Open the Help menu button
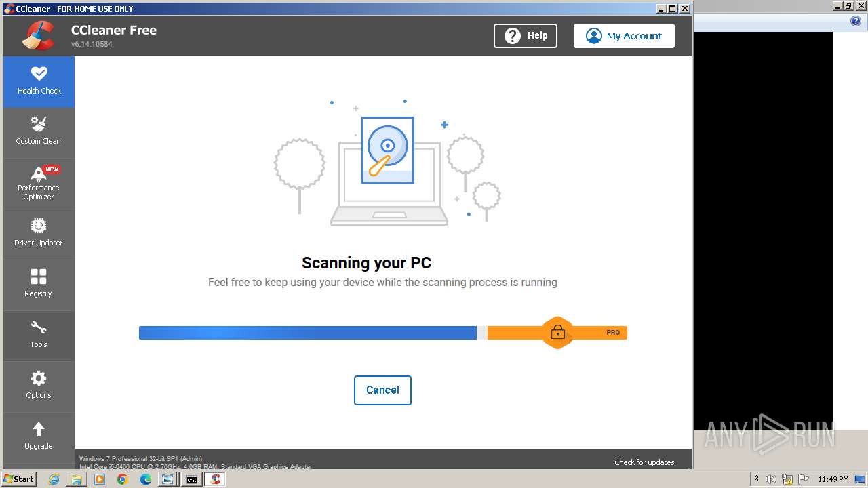 526,36
